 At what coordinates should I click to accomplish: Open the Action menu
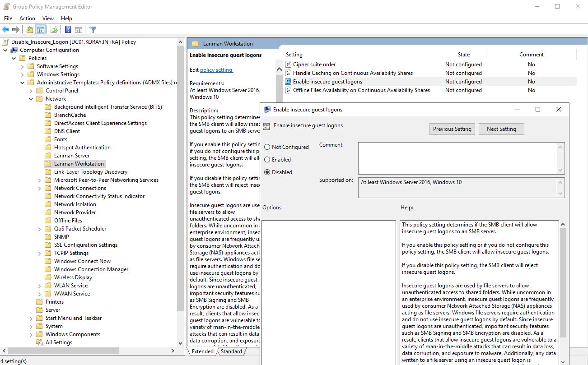27,18
